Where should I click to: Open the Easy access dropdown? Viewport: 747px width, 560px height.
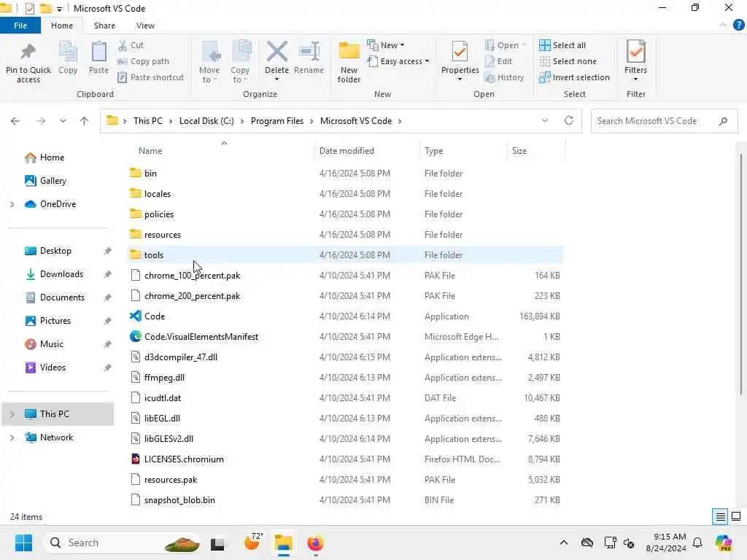coord(398,61)
